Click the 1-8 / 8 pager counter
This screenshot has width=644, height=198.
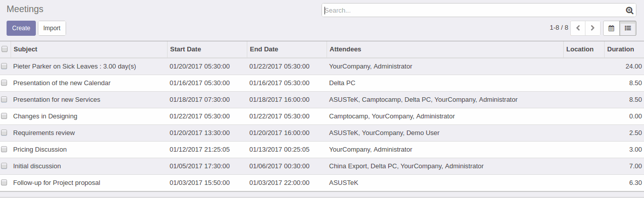coord(559,28)
